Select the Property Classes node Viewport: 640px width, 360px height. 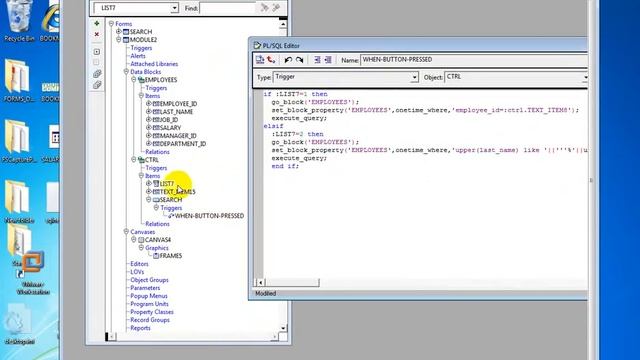[x=152, y=312]
